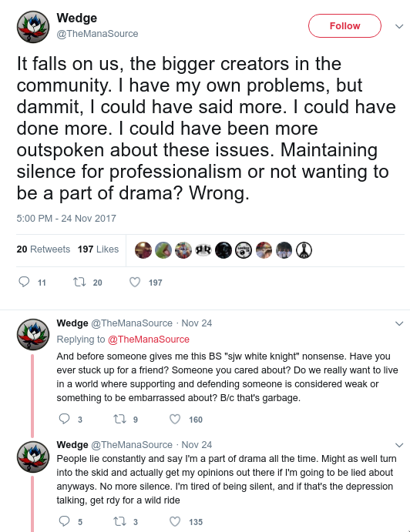Open the @TheManaSource handle in the header
The height and width of the screenshot is (532, 410).
(97, 34)
